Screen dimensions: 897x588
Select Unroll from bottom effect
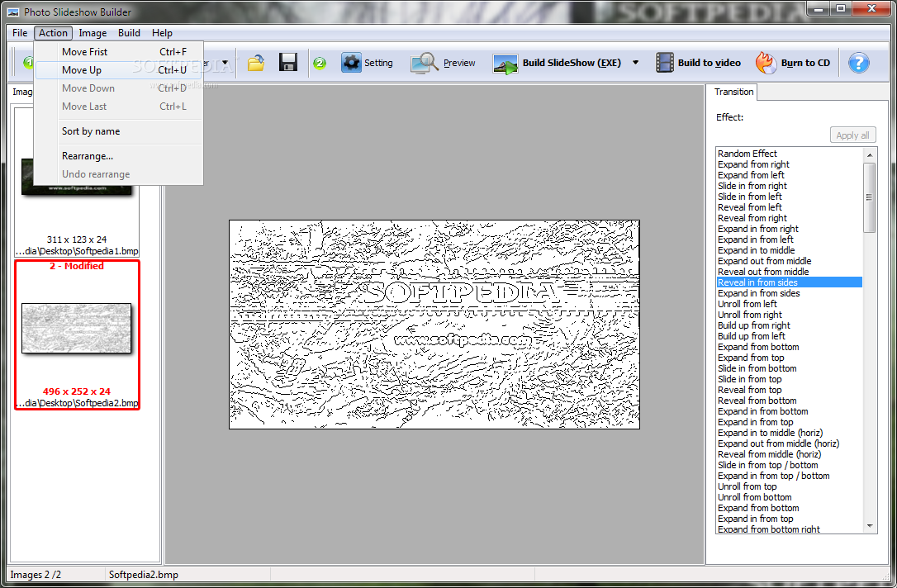(x=789, y=497)
